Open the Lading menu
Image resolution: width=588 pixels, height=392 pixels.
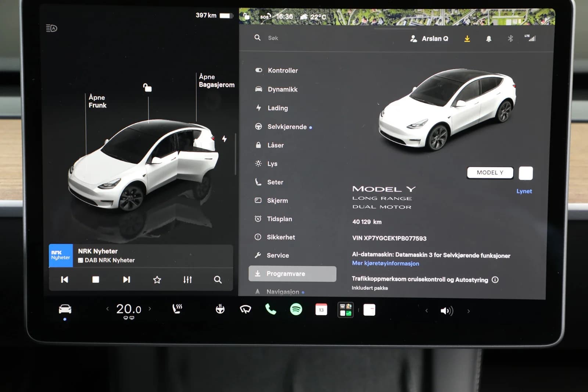click(x=272, y=108)
